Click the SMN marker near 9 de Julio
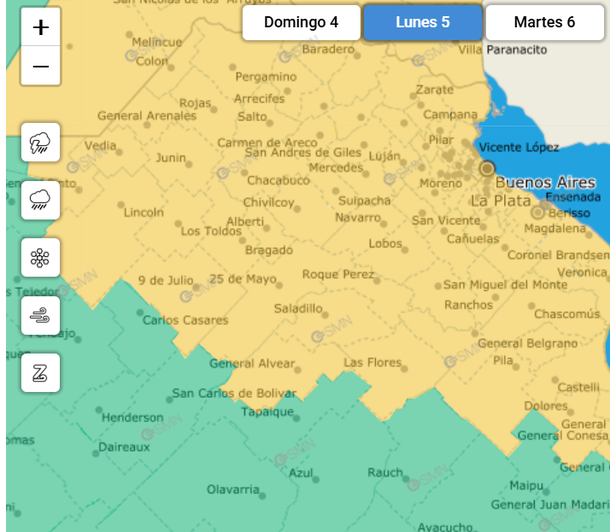The width and height of the screenshot is (610, 532). pos(185,296)
